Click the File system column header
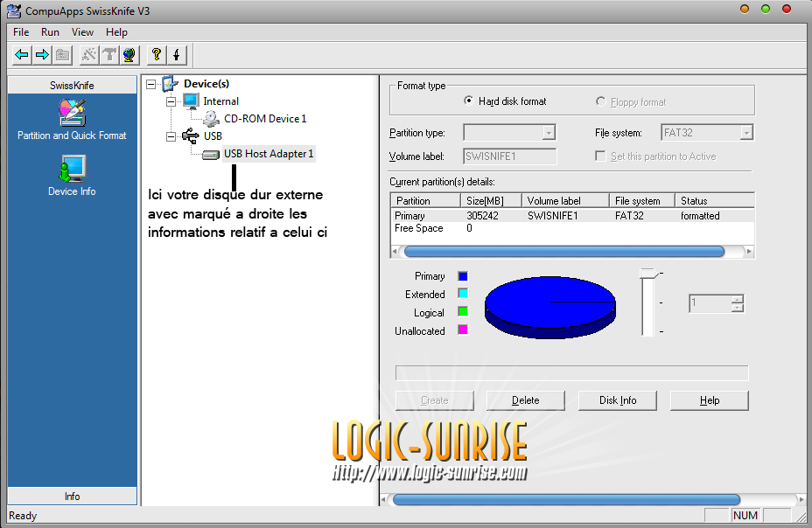Screen dimensions: 812x528 tap(642, 201)
